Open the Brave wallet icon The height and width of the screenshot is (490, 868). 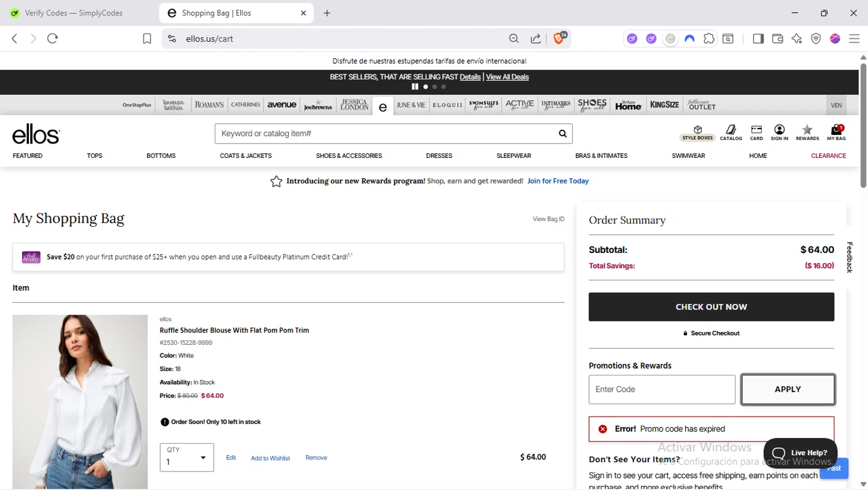778,39
